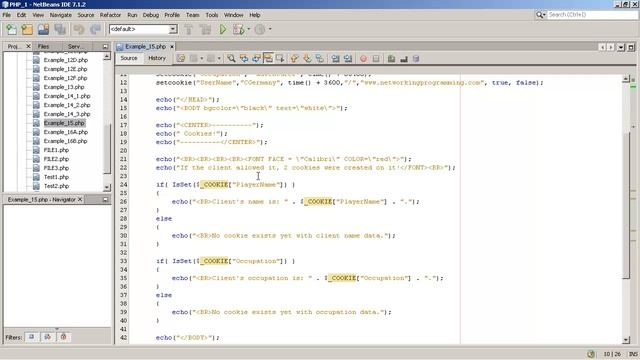Open the configuration default combo box

pos(143,29)
